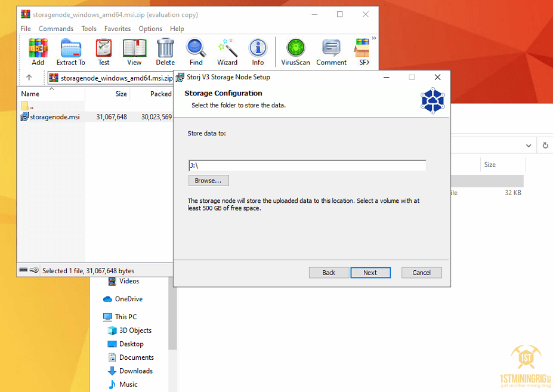
Task: Click Back in Storj setup
Action: click(x=329, y=273)
